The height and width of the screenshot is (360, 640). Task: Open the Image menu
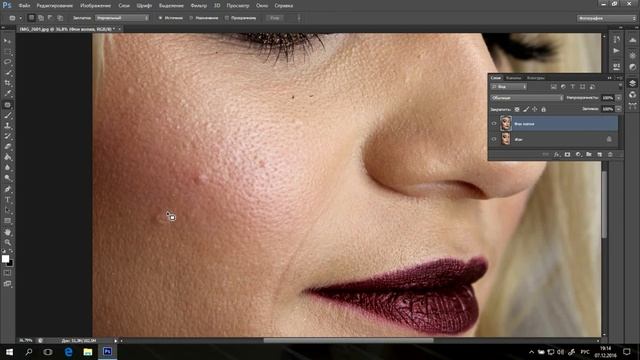95,6
